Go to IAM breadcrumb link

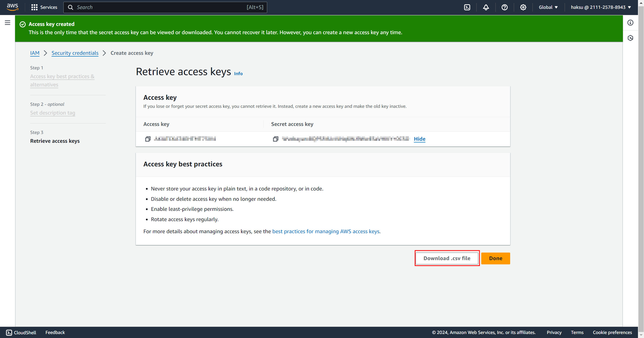click(35, 53)
